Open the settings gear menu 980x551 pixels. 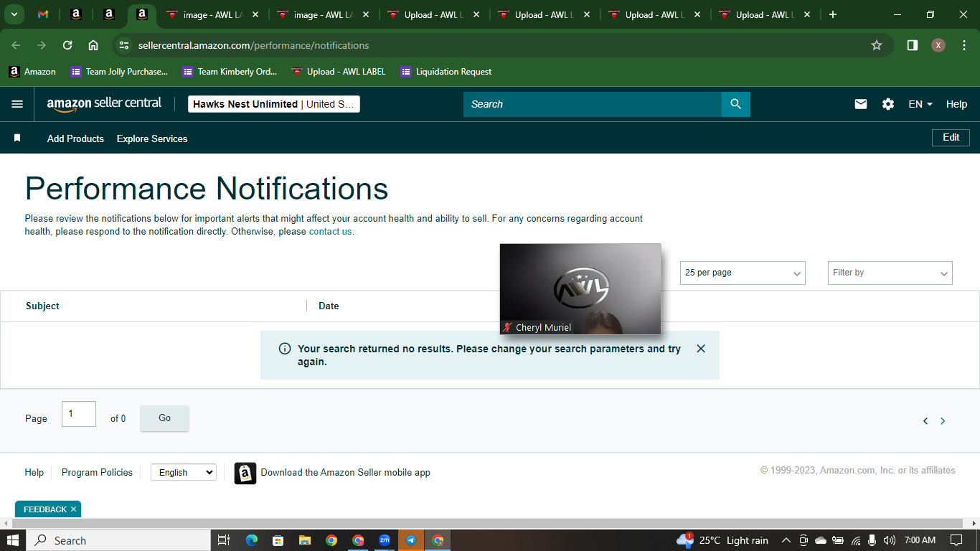[888, 104]
